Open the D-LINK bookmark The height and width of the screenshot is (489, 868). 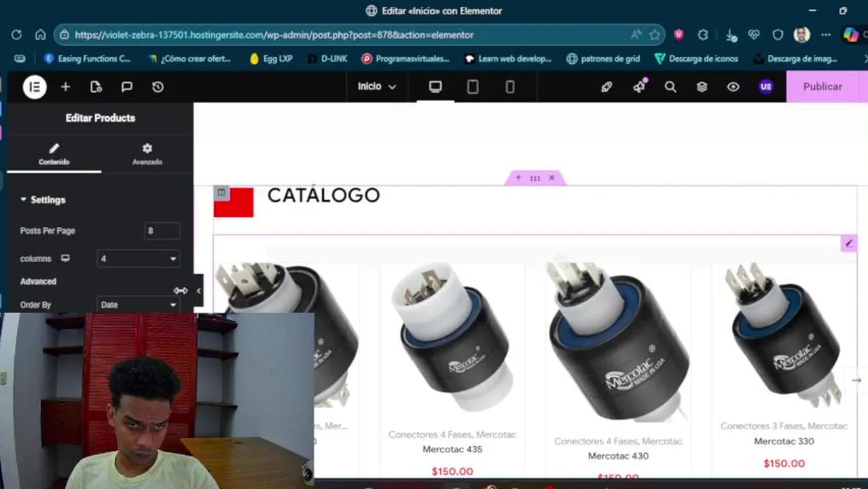click(x=327, y=59)
